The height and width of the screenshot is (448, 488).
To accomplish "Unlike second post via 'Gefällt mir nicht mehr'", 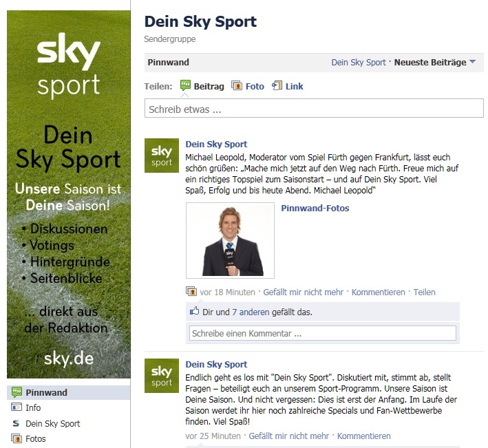I will (288, 436).
